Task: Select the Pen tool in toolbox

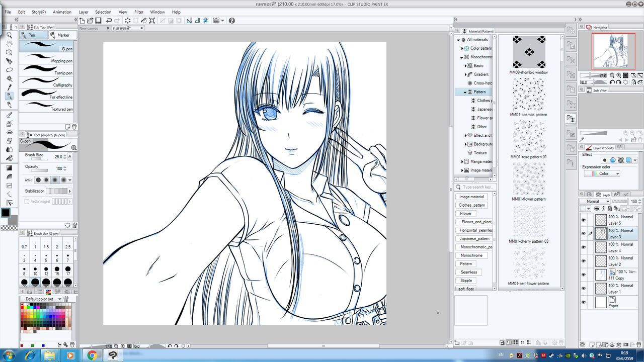Action: tap(9, 96)
